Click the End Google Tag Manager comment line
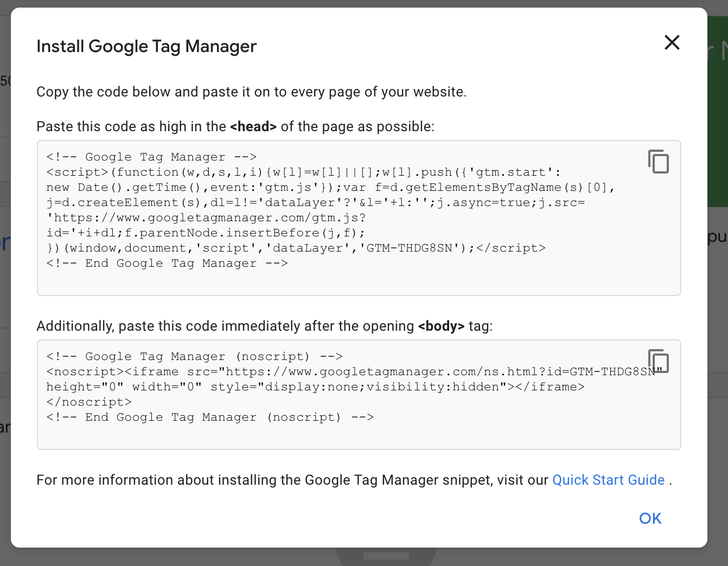728x566 pixels. pyautogui.click(x=167, y=263)
